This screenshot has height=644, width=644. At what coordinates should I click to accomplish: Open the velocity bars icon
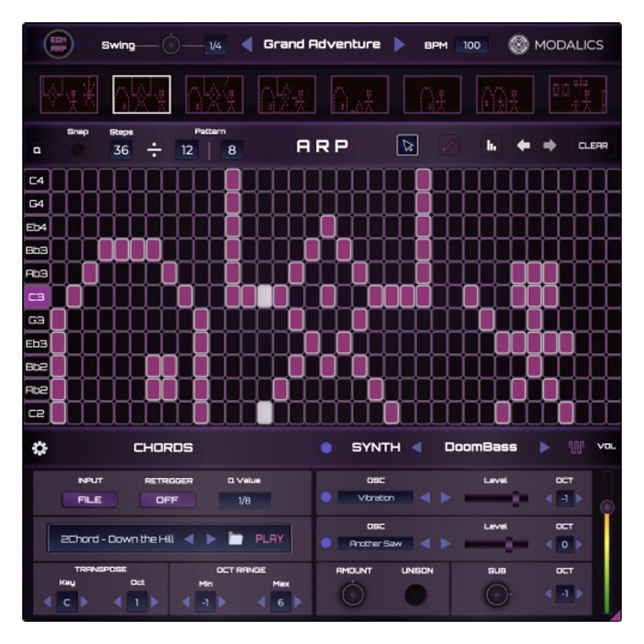tap(492, 145)
